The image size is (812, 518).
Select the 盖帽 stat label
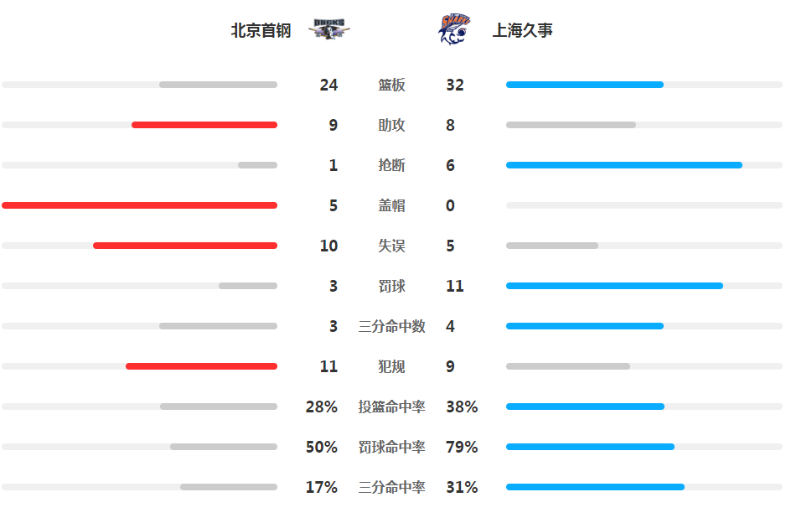click(x=391, y=205)
